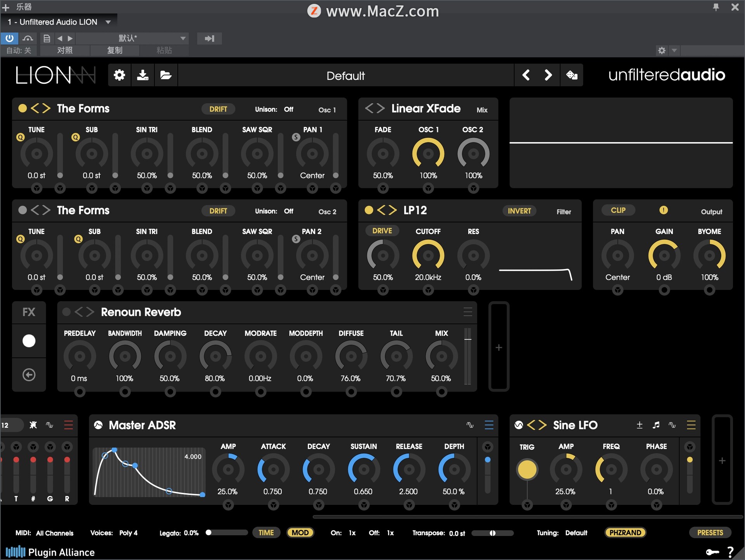
Task: Click the warning indicator in Output panel
Action: 664,210
